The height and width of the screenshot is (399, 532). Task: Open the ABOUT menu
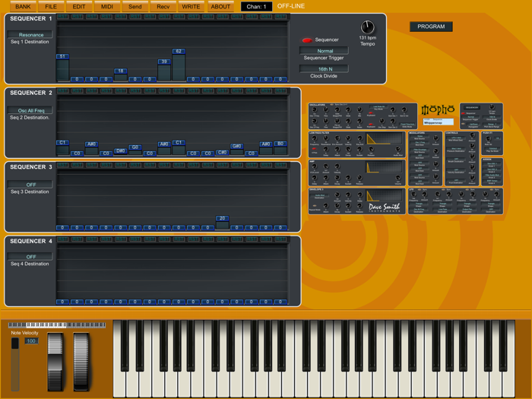[220, 6]
